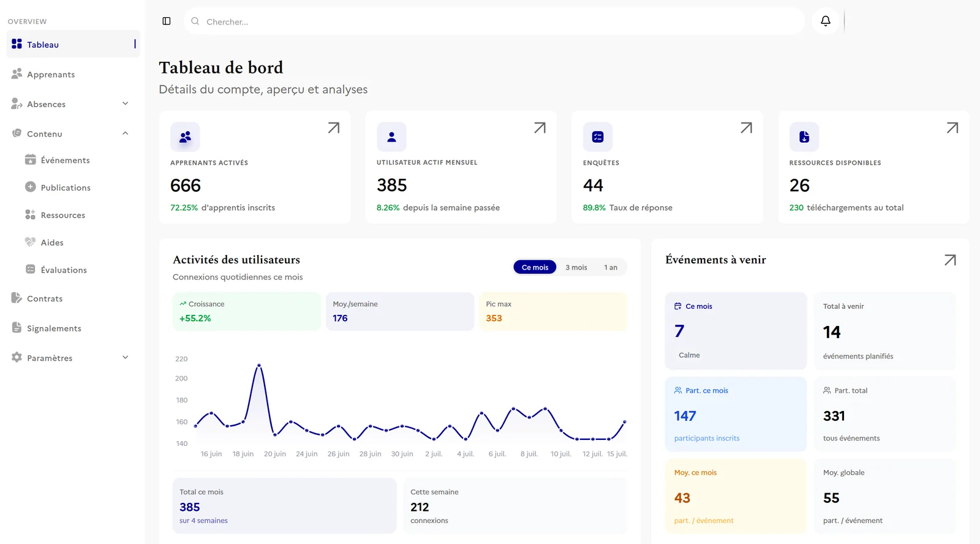Click the Part. ce mois card
The image size is (980, 544).
[736, 414]
